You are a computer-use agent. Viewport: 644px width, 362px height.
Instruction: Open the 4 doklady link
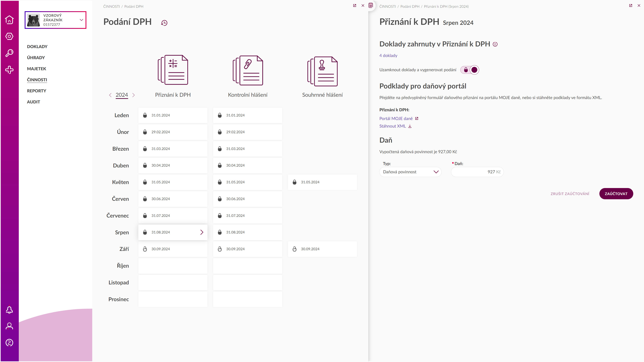(388, 55)
